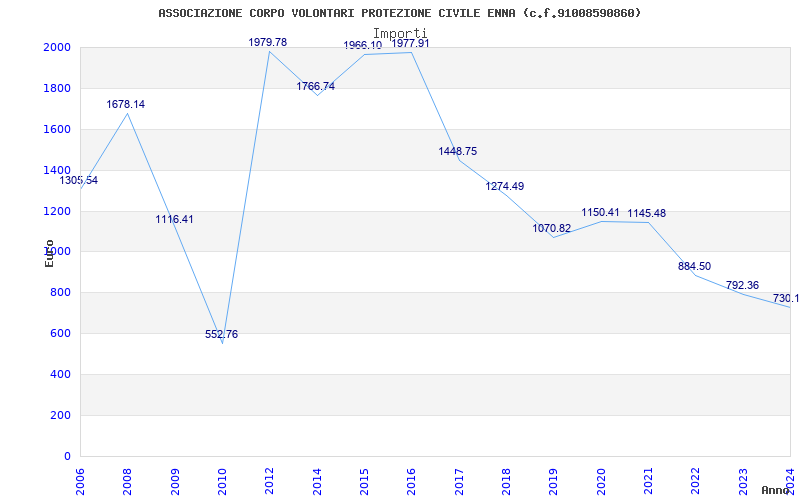The width and height of the screenshot is (800, 500).
Task: Click the x-axis year 2023
Action: coord(743,482)
